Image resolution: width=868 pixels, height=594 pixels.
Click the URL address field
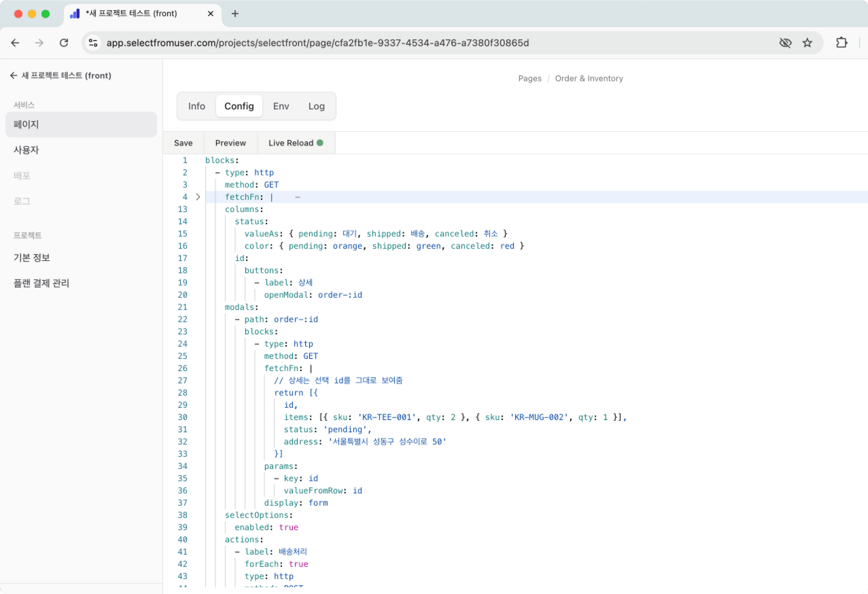click(317, 43)
